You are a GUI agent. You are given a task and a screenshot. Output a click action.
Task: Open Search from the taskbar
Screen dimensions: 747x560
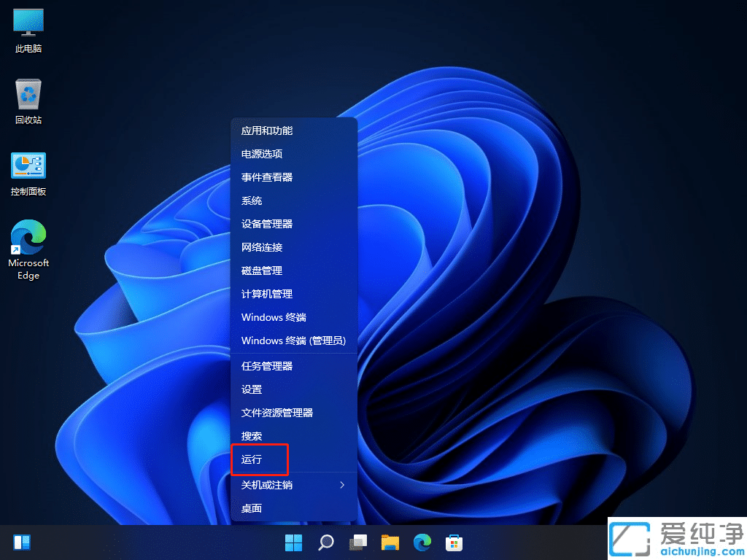click(325, 542)
